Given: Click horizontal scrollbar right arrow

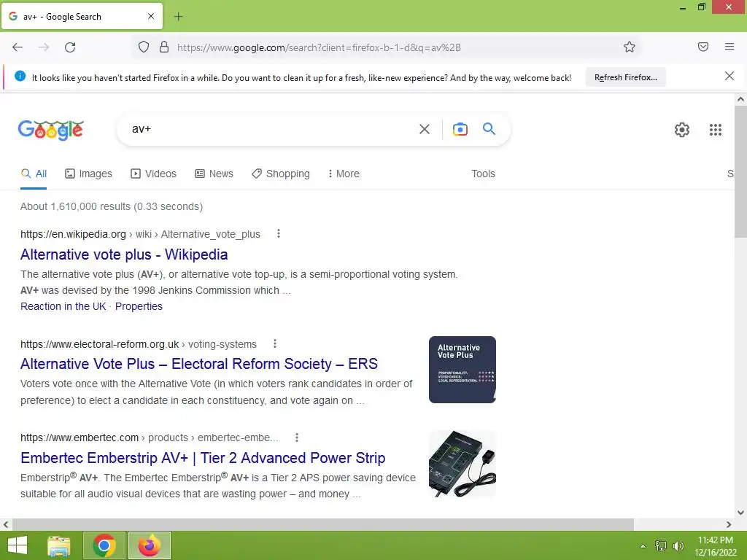Looking at the screenshot, I should point(729,524).
